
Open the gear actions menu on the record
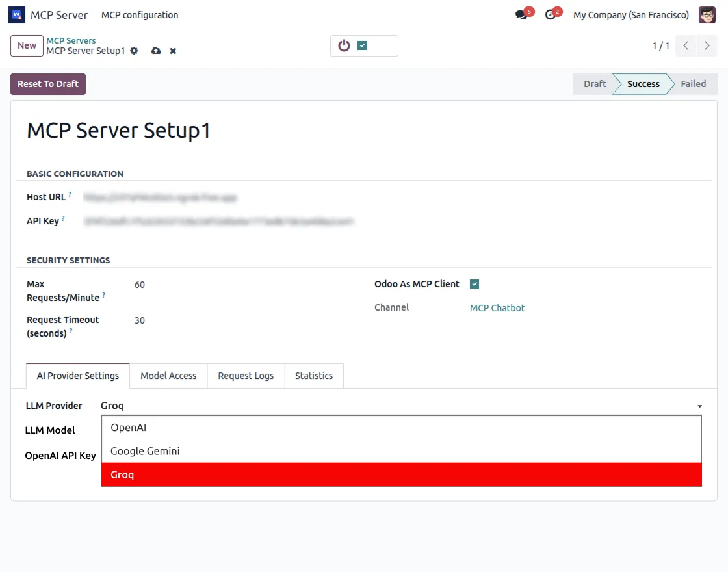tap(135, 50)
